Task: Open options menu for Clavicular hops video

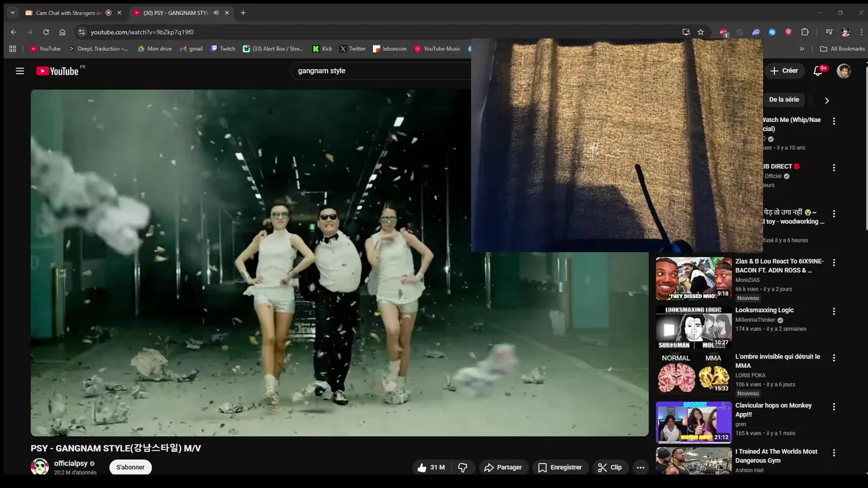Action: (834, 407)
